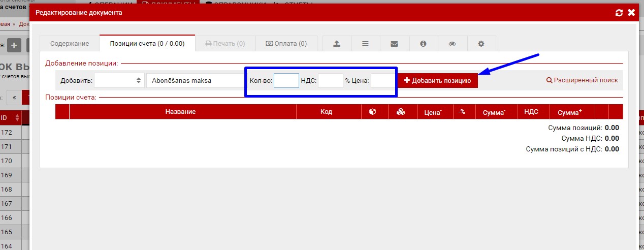Open the upload icon tab
Screen dimensions: 644x250
tap(336, 44)
